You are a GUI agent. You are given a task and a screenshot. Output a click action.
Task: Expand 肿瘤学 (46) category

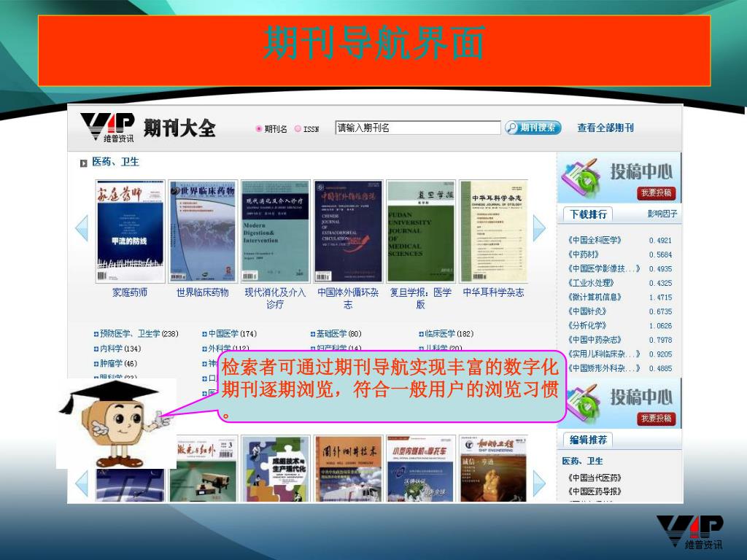tap(116, 363)
